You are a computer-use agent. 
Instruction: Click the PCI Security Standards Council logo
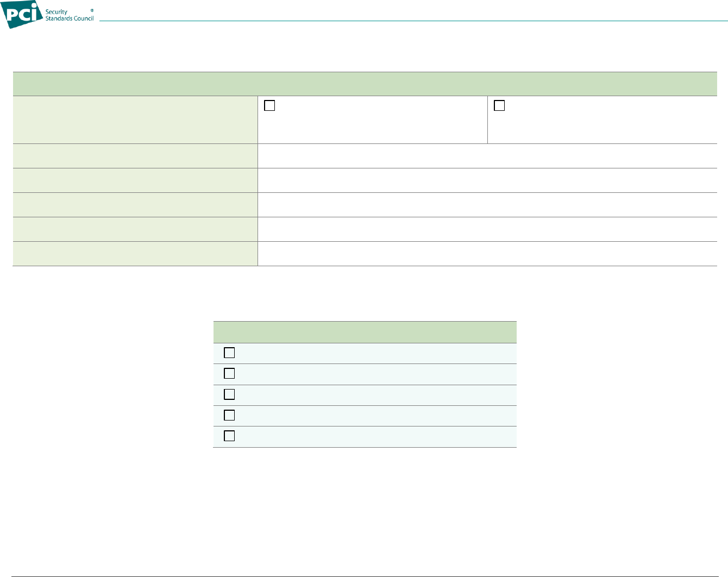[x=49, y=15]
